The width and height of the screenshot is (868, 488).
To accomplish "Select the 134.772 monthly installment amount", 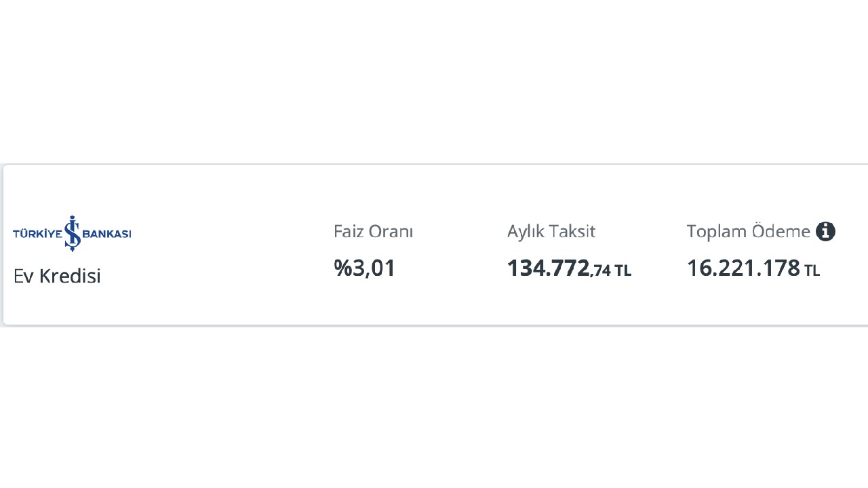I will 548,268.
